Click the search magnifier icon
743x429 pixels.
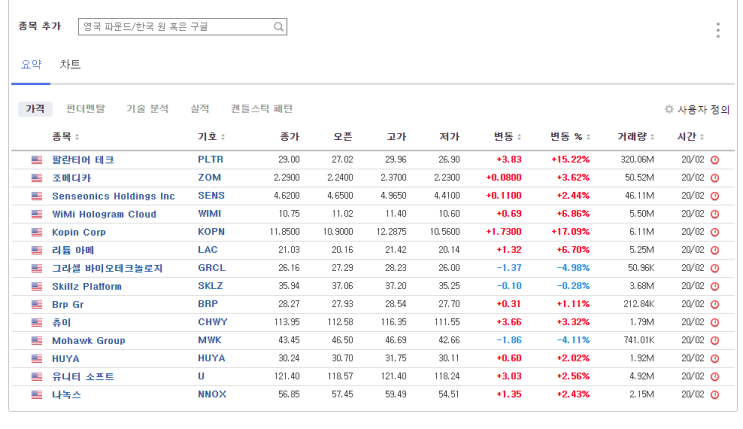[279, 27]
